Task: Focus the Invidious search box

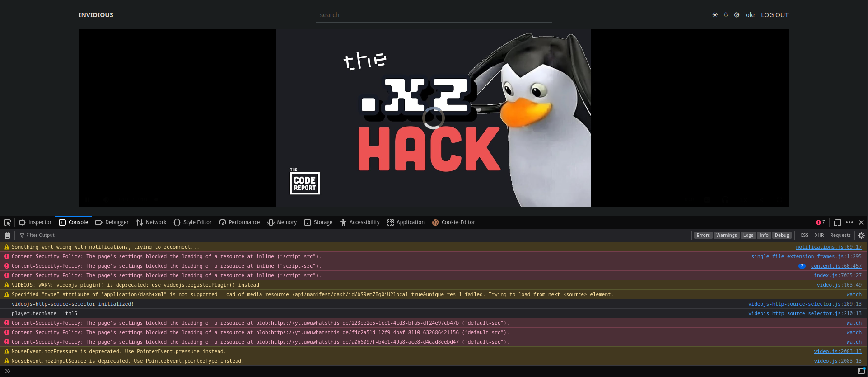Action: coord(434,15)
